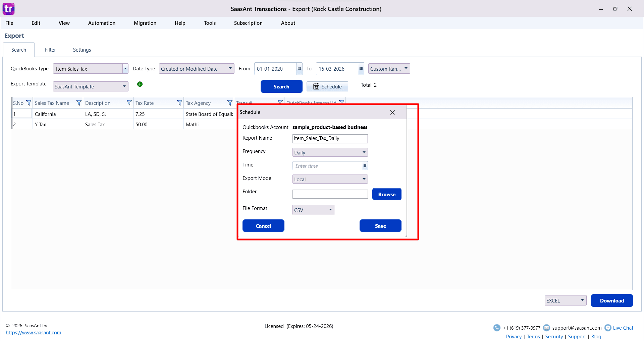Viewport: 644px width, 341px height.
Task: Filter the Tax Rate column
Action: click(x=180, y=103)
